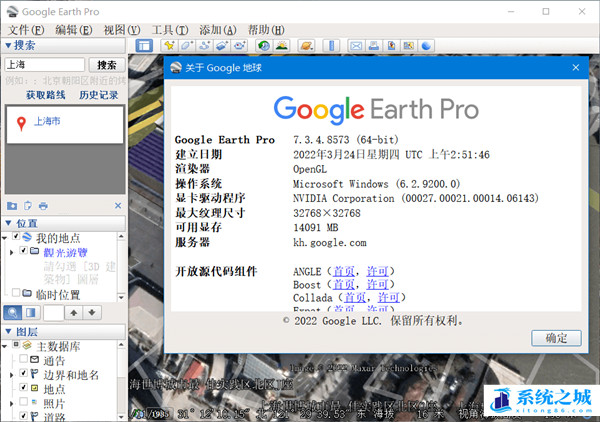Open the 添加(A) menu

pos(218,30)
